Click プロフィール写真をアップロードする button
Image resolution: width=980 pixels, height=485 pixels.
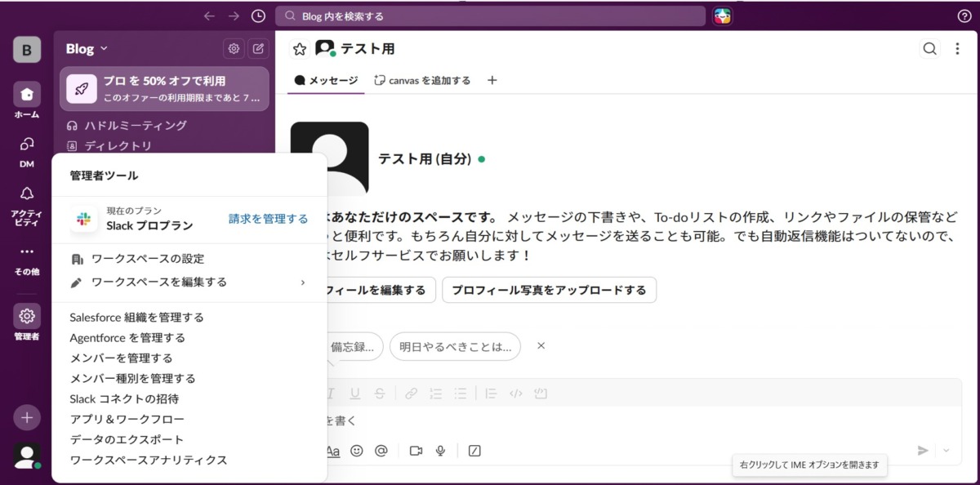549,290
